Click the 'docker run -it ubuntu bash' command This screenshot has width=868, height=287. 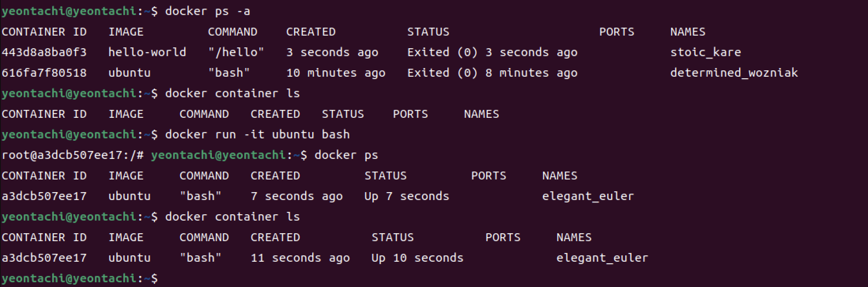click(257, 134)
